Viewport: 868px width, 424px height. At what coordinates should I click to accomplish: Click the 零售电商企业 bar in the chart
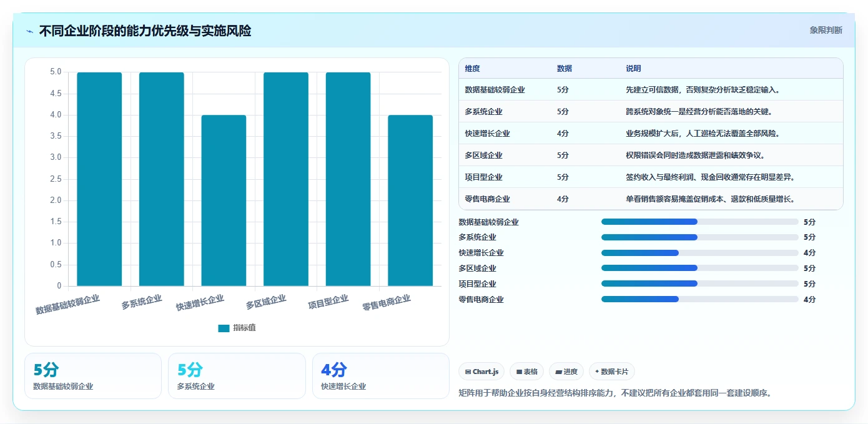pos(410,200)
